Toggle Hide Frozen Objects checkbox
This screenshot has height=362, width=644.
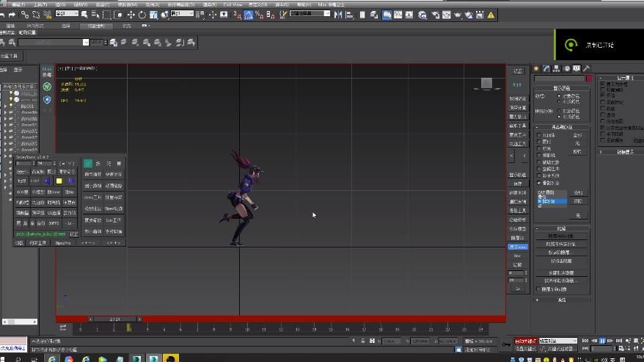pyautogui.click(x=539, y=289)
